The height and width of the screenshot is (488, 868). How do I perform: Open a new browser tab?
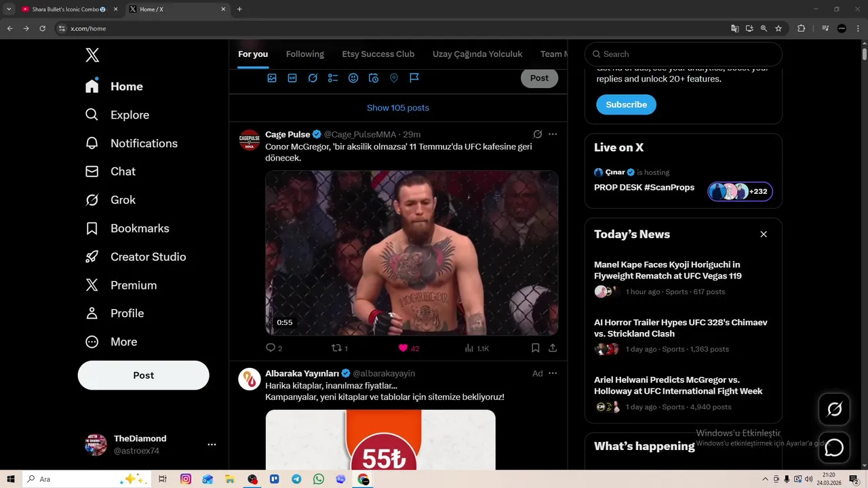[x=239, y=9]
